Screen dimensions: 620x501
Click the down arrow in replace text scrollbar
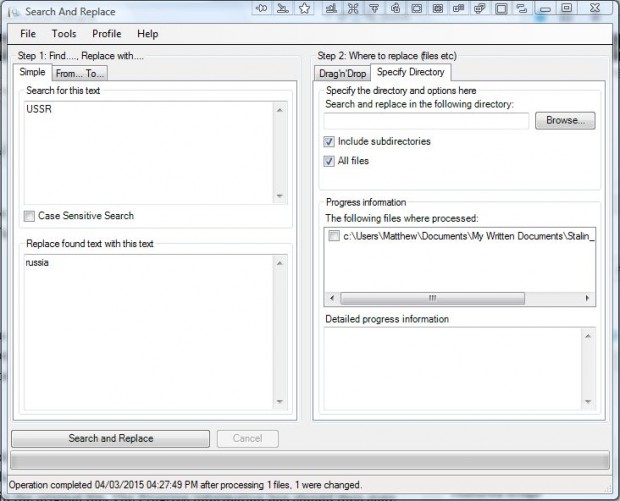(x=280, y=401)
